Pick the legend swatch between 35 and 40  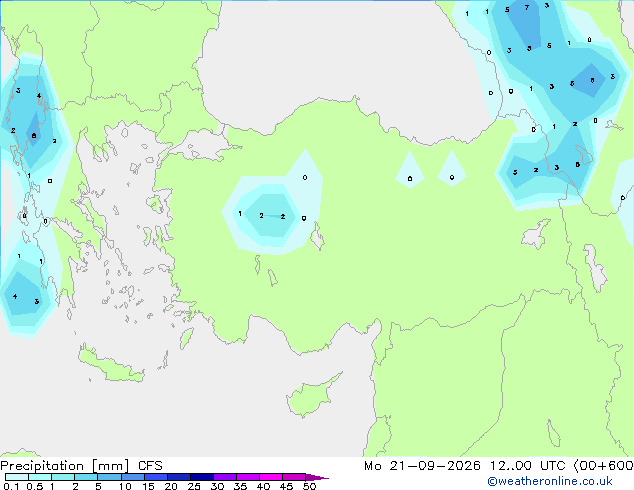(247, 477)
